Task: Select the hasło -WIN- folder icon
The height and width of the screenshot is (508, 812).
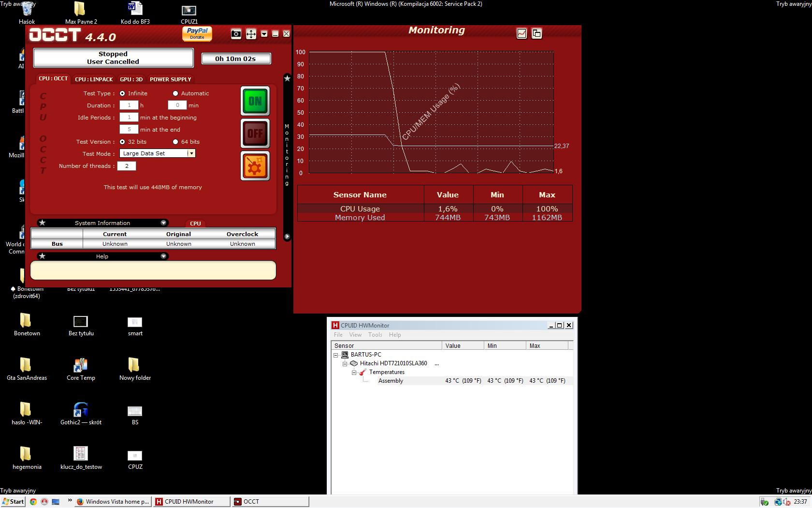Action: coord(27,414)
